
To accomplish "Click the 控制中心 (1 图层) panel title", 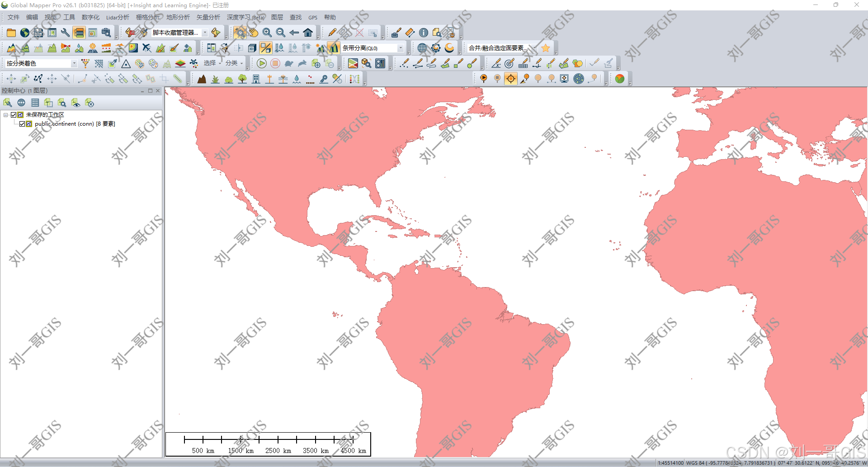I will click(24, 91).
